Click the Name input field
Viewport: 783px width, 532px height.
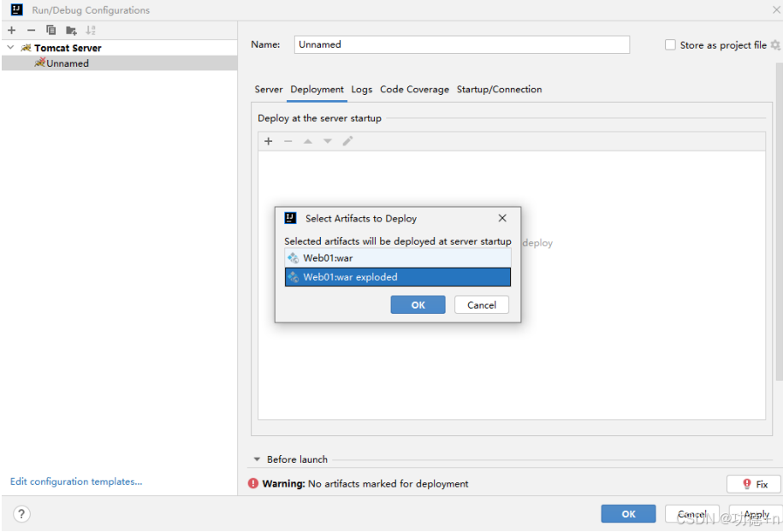(462, 44)
